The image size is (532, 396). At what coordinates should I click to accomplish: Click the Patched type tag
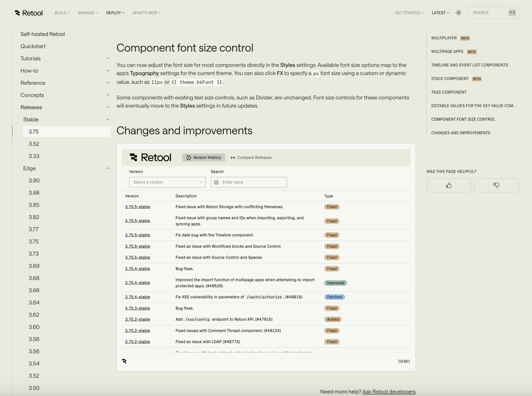[334, 297]
